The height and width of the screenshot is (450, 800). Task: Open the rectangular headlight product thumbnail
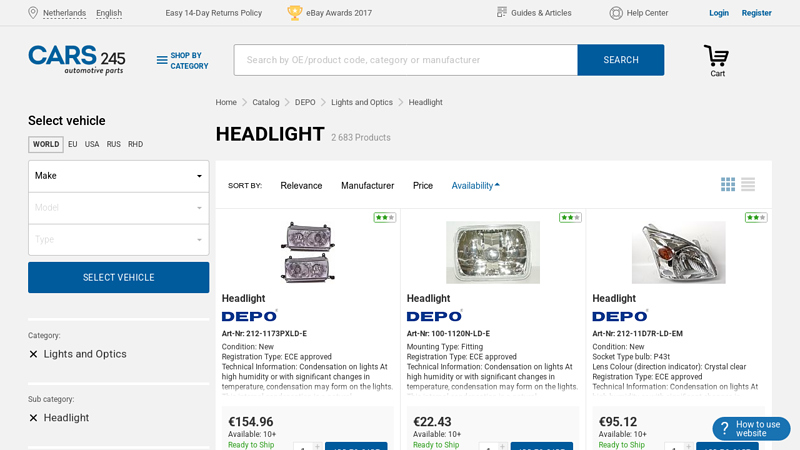[493, 252]
